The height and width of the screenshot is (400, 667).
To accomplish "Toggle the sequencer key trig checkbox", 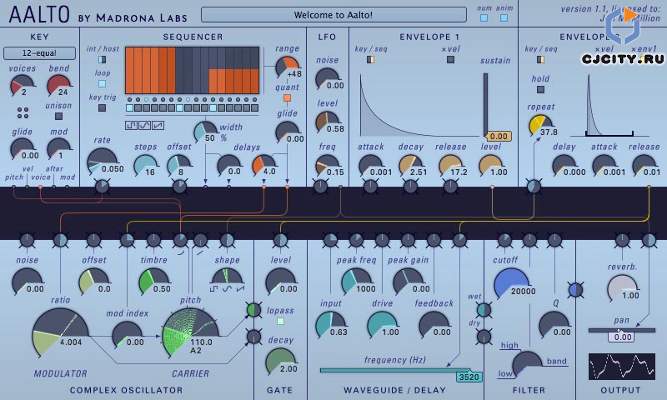I will pyautogui.click(x=102, y=108).
